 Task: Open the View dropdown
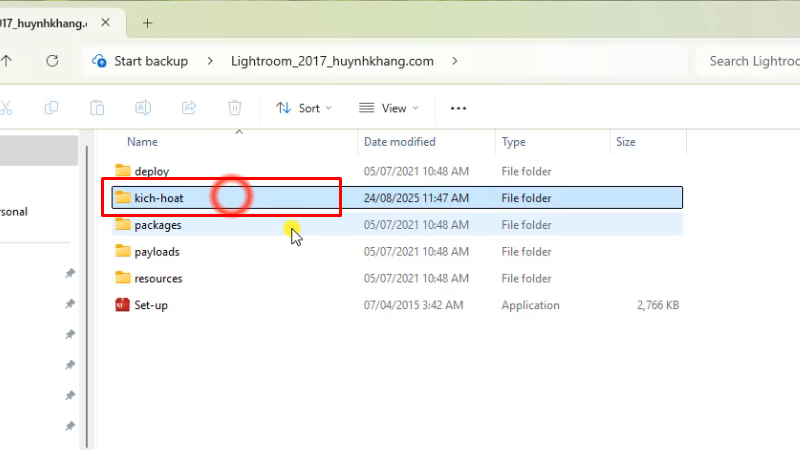tap(389, 108)
